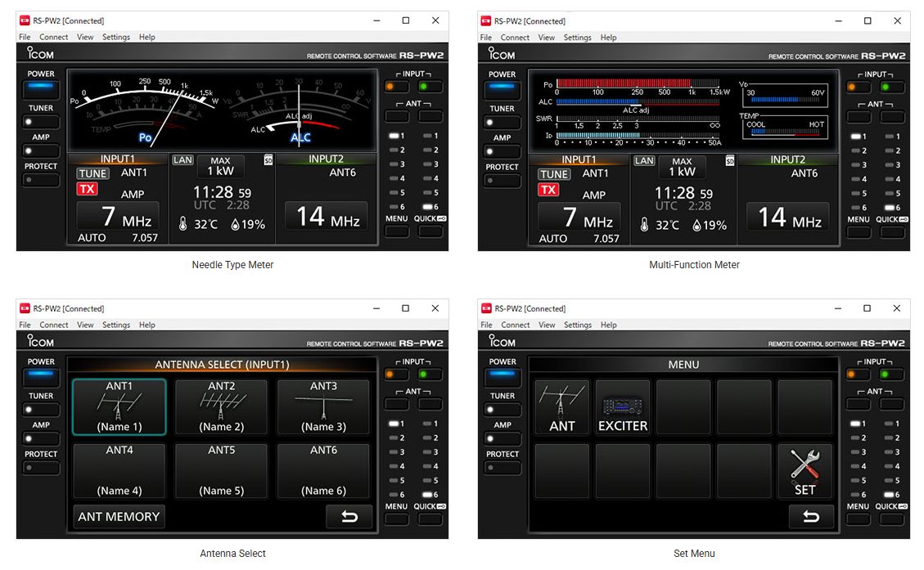Click LAN indicator in Multi-Function Meter window
The width and height of the screenshot is (924, 570).
(644, 160)
